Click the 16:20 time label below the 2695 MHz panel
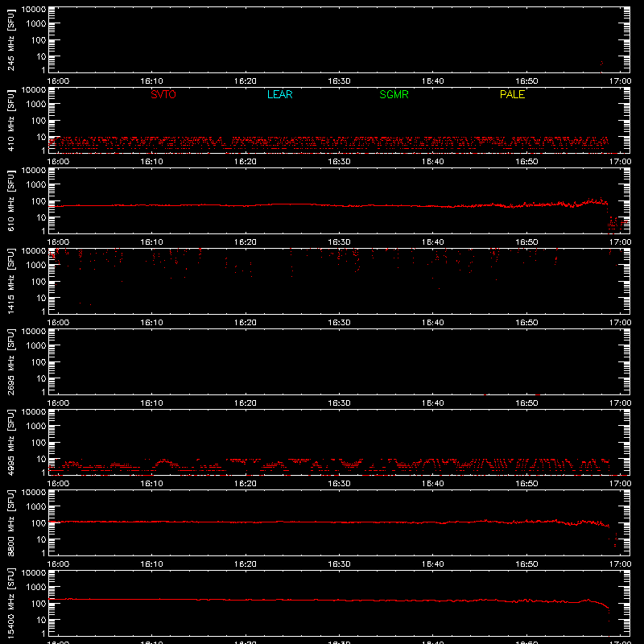 point(246,403)
